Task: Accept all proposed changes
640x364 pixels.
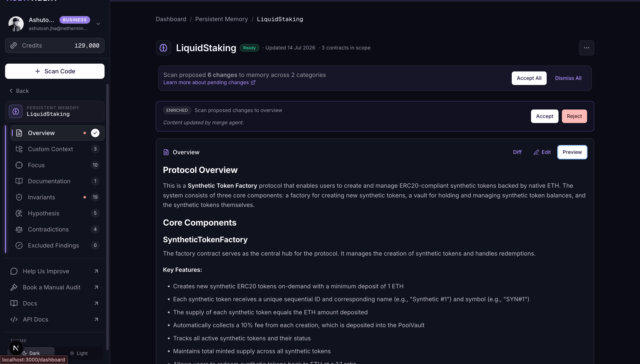Action: pos(529,78)
